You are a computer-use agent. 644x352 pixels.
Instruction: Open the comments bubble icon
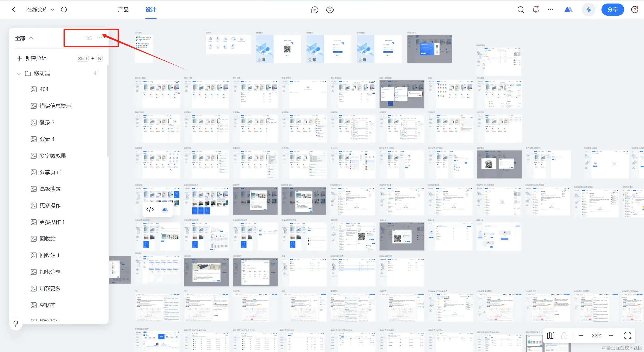click(315, 10)
